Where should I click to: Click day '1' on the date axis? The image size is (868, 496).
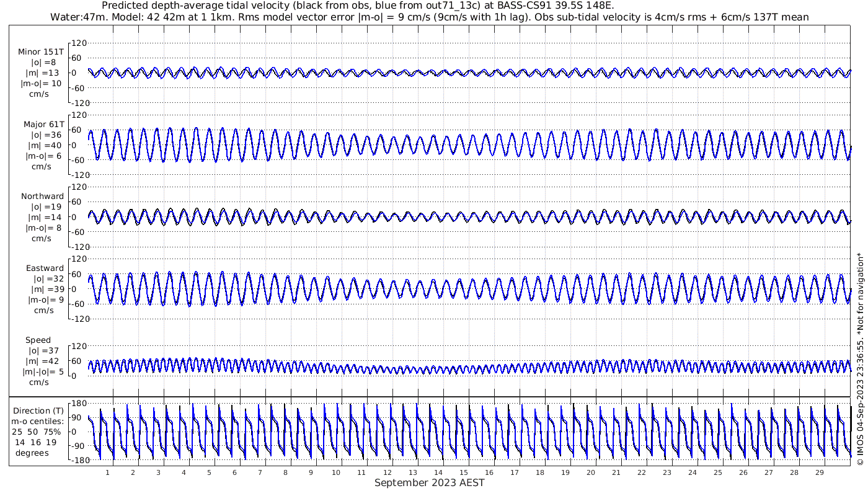tap(107, 472)
